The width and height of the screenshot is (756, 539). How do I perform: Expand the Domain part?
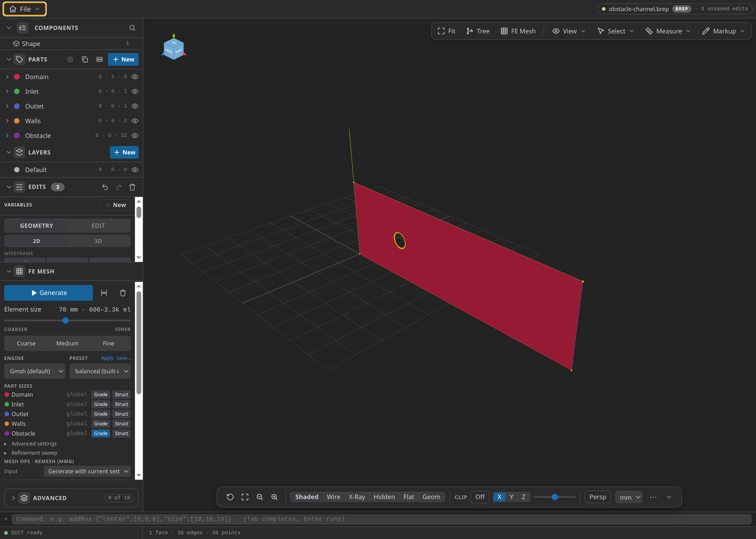tap(7, 77)
